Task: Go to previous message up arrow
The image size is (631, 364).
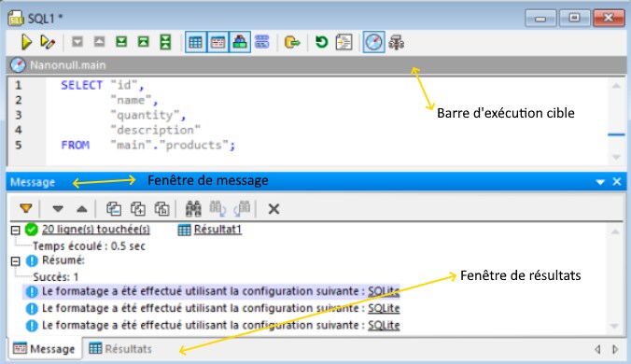Action: (82, 209)
